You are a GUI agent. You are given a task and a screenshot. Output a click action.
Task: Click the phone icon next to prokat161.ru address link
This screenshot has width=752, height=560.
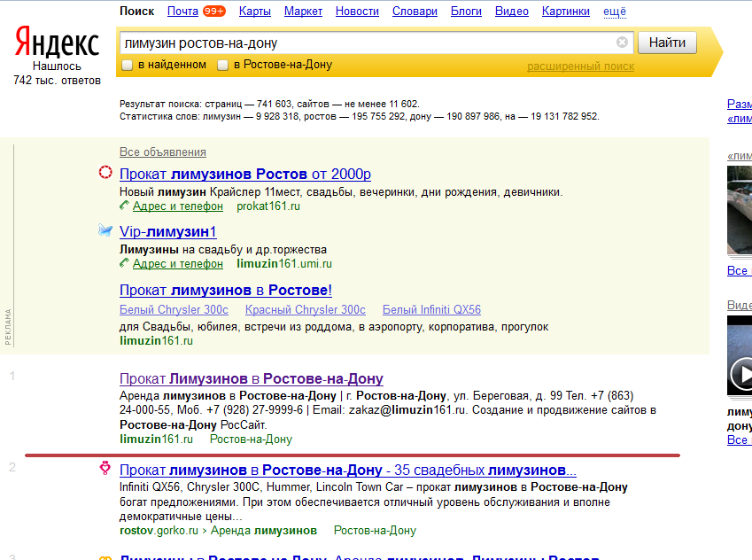pyautogui.click(x=124, y=206)
